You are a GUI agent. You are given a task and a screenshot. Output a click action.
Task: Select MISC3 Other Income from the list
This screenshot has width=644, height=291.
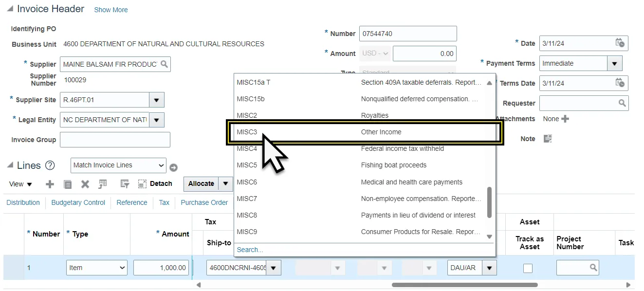(365, 132)
